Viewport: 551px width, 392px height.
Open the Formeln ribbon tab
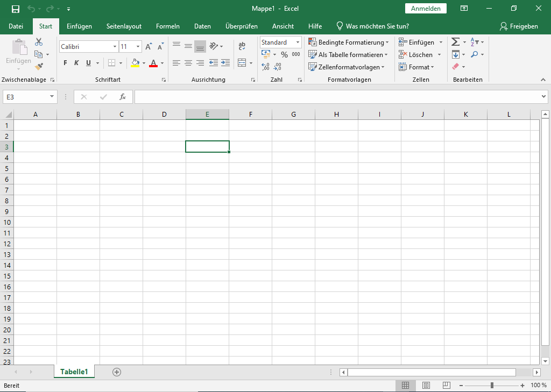click(167, 26)
